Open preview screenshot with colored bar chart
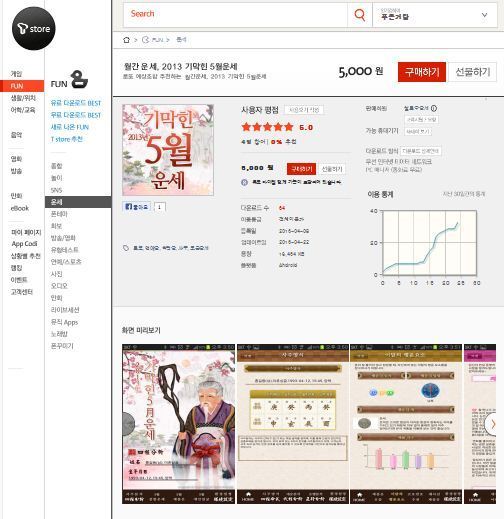Image resolution: width=504 pixels, height=519 pixels. click(x=406, y=424)
